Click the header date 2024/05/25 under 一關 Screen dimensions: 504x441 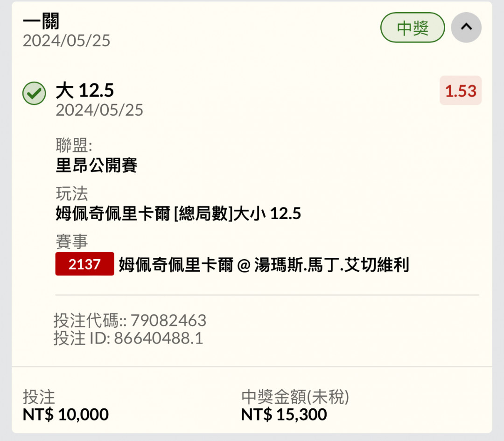click(x=67, y=41)
